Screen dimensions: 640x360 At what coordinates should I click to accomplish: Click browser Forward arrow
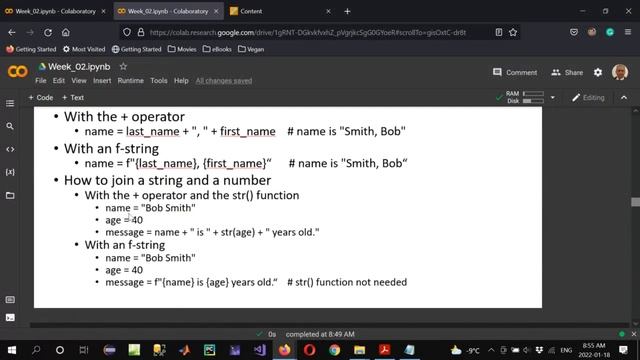(x=30, y=32)
